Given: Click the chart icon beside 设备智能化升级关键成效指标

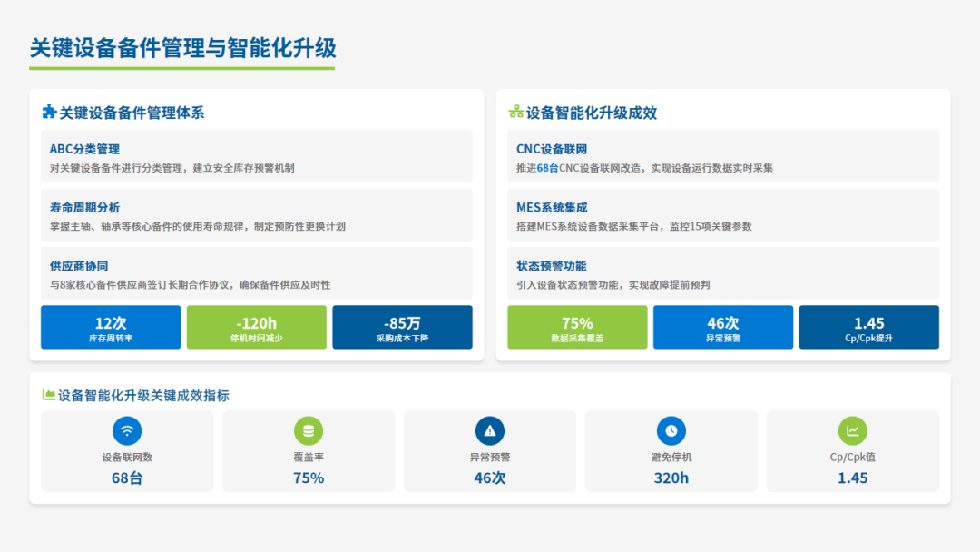Looking at the screenshot, I should (x=49, y=395).
